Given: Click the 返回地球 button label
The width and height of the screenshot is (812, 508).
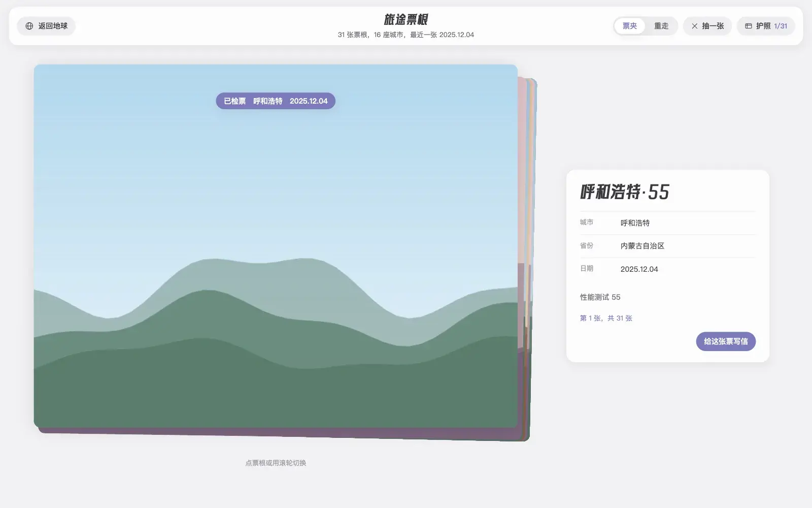Looking at the screenshot, I should tap(53, 26).
